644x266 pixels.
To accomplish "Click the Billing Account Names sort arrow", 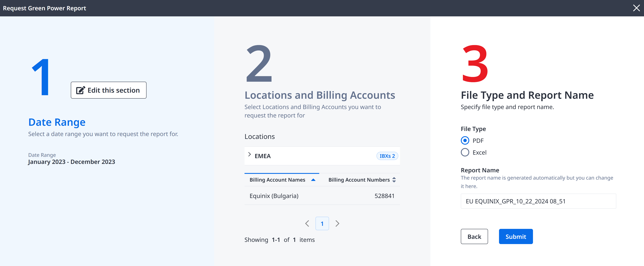I will point(313,180).
